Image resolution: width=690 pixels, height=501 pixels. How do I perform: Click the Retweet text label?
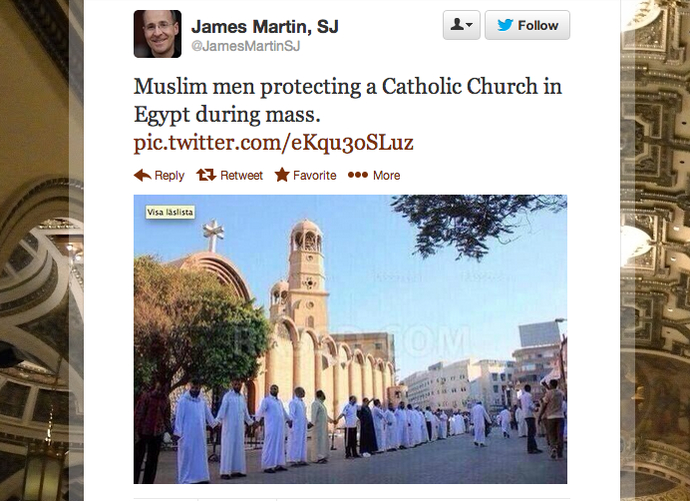tap(241, 176)
